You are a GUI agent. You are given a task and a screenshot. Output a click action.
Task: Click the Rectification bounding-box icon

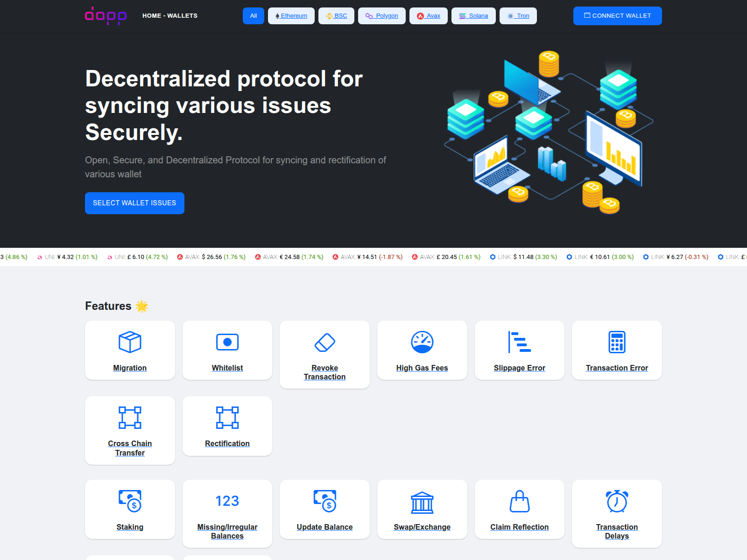[x=227, y=418]
